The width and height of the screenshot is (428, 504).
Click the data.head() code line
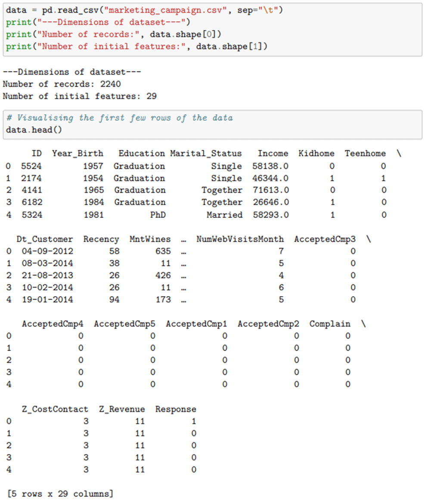34,130
